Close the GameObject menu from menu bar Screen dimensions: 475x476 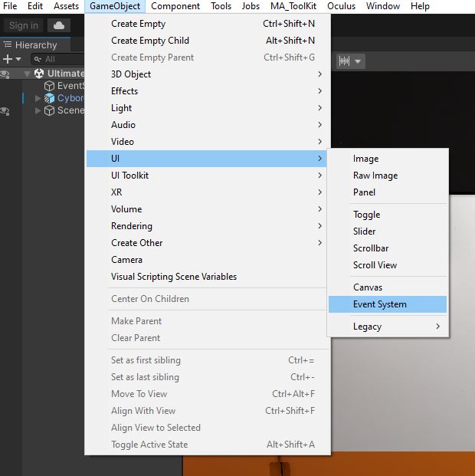115,6
